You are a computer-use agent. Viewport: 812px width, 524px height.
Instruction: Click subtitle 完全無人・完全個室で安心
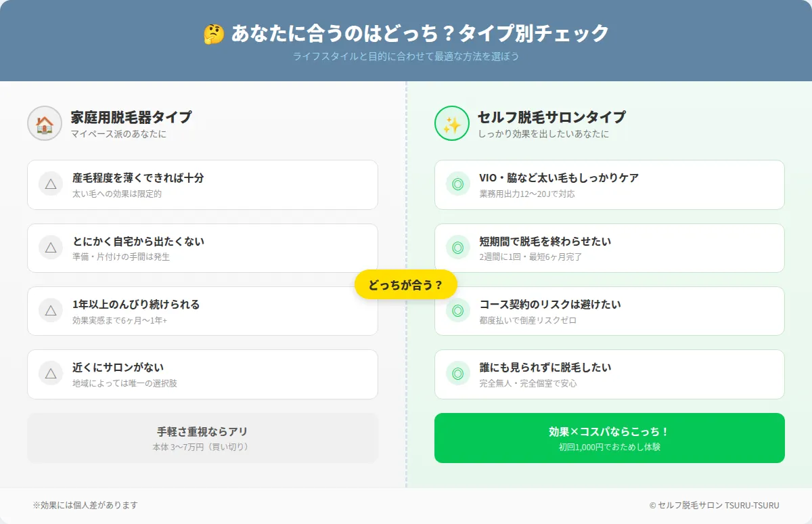click(x=528, y=383)
